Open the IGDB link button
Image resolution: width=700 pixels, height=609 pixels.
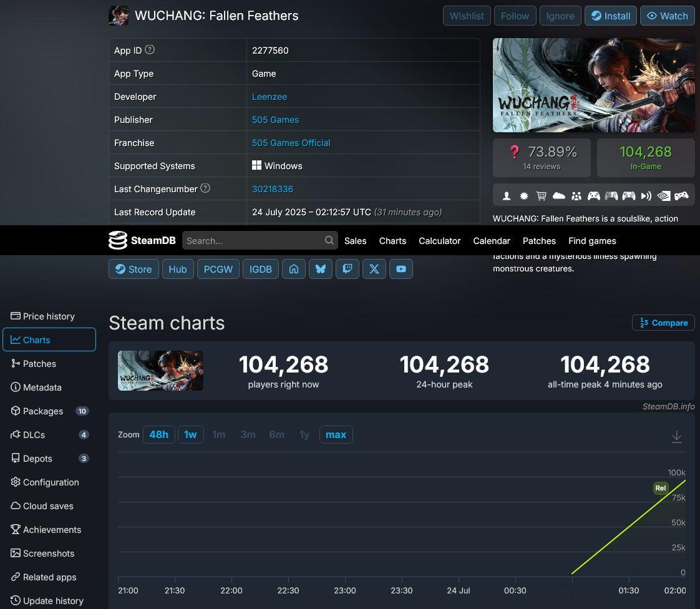pos(261,269)
